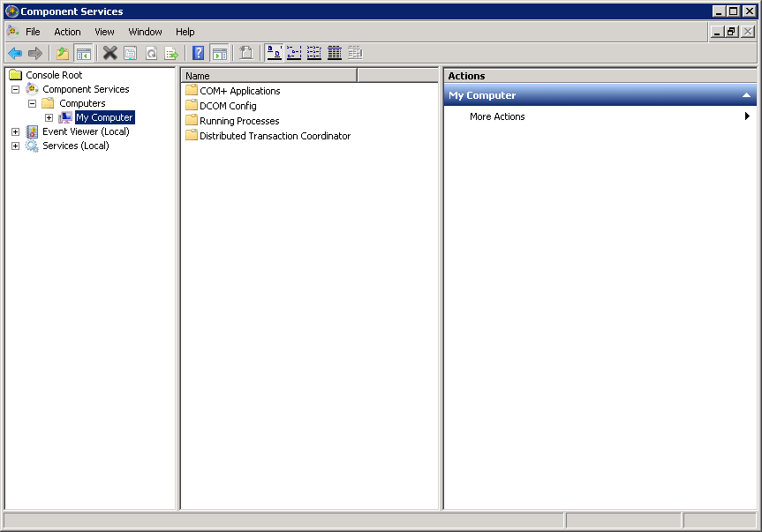Collapse the Computers tree node
Viewport: 762px width, 532px height.
pyautogui.click(x=32, y=103)
